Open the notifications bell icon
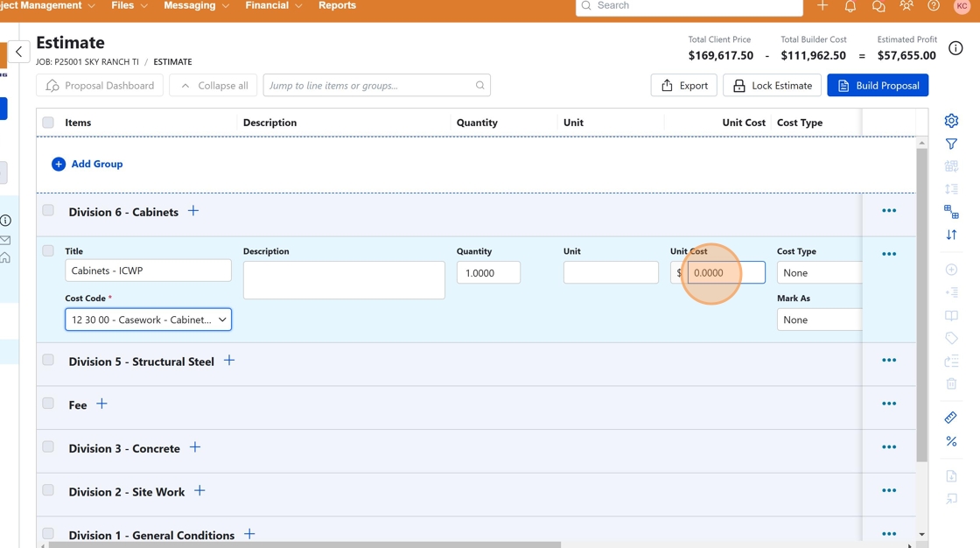 point(850,6)
